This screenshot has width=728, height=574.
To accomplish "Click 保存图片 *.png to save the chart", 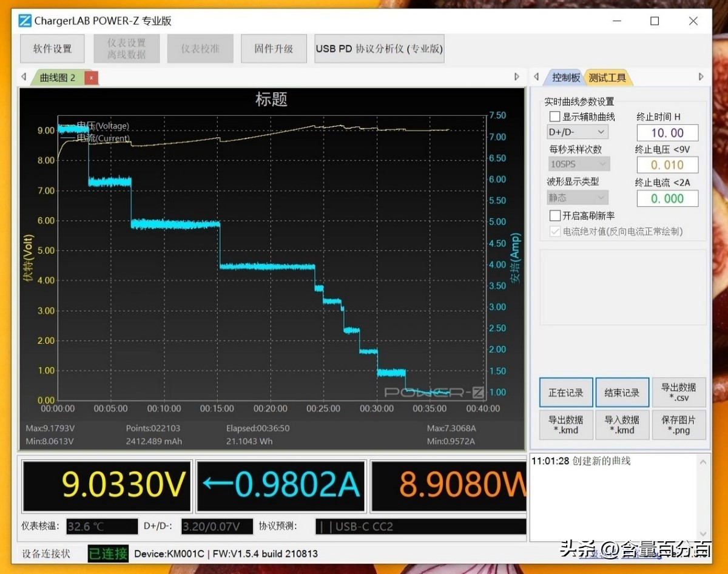I will tap(679, 425).
